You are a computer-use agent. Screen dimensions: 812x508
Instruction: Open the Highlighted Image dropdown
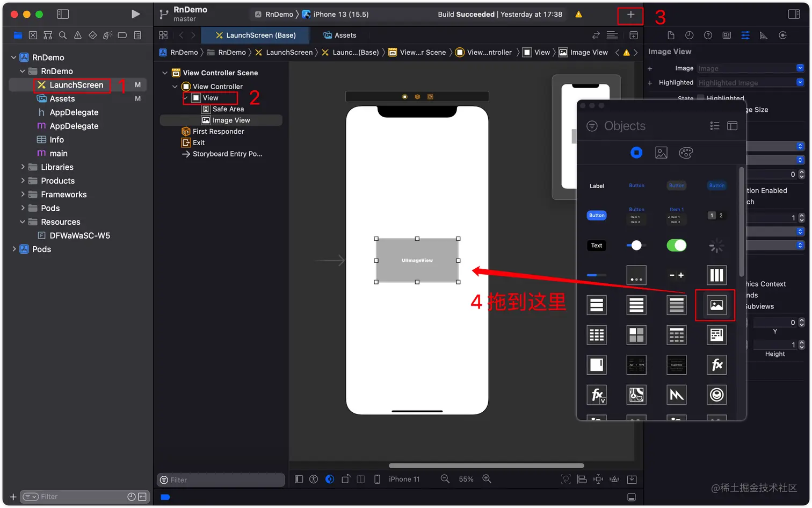coord(800,82)
